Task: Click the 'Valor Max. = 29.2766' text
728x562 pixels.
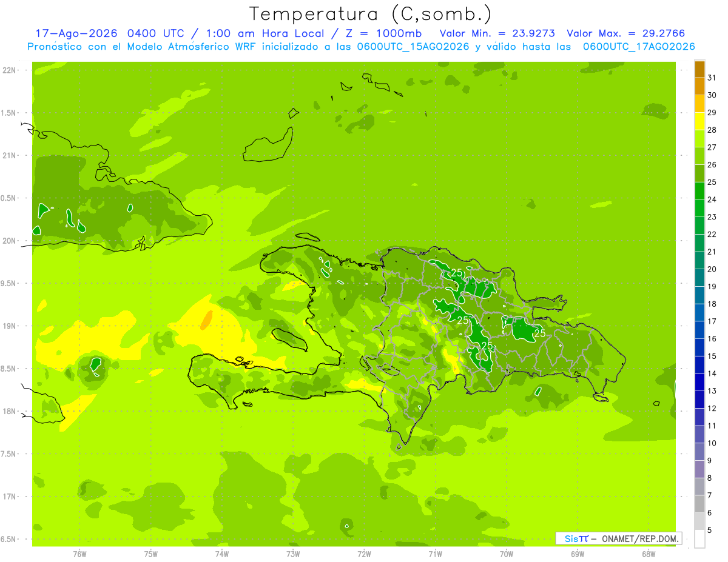Action: 625,33
